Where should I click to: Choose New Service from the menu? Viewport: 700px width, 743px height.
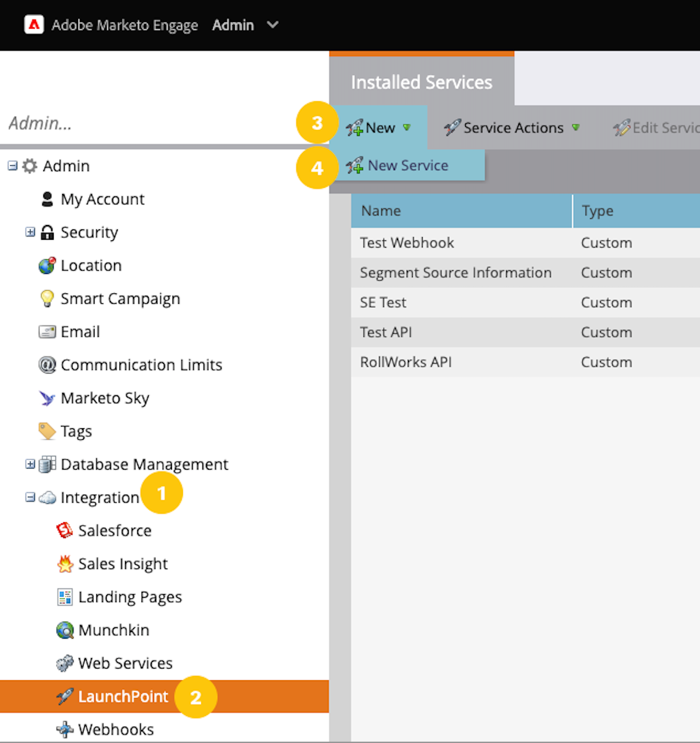[x=407, y=165]
